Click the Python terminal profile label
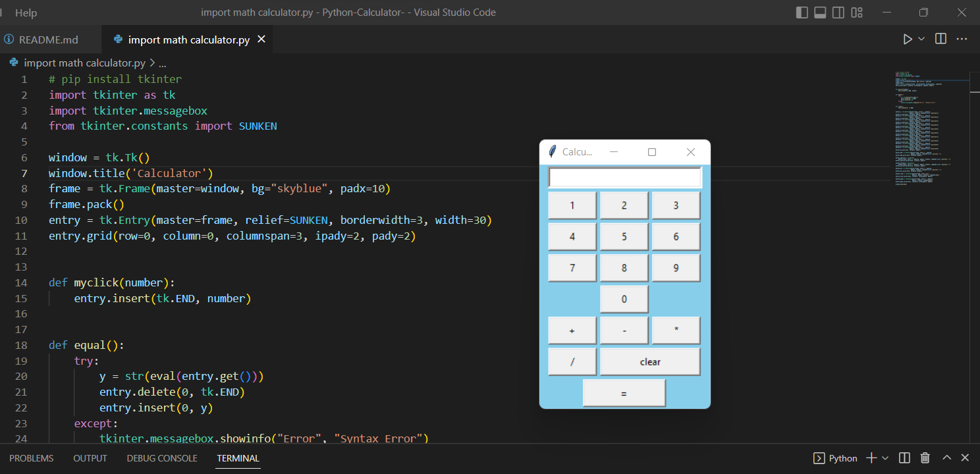 click(843, 458)
